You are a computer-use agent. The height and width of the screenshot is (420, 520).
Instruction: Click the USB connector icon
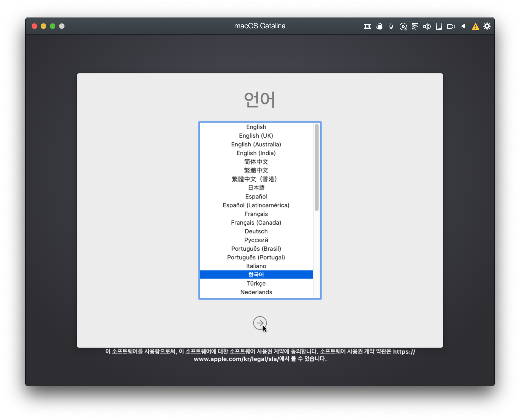click(x=391, y=26)
